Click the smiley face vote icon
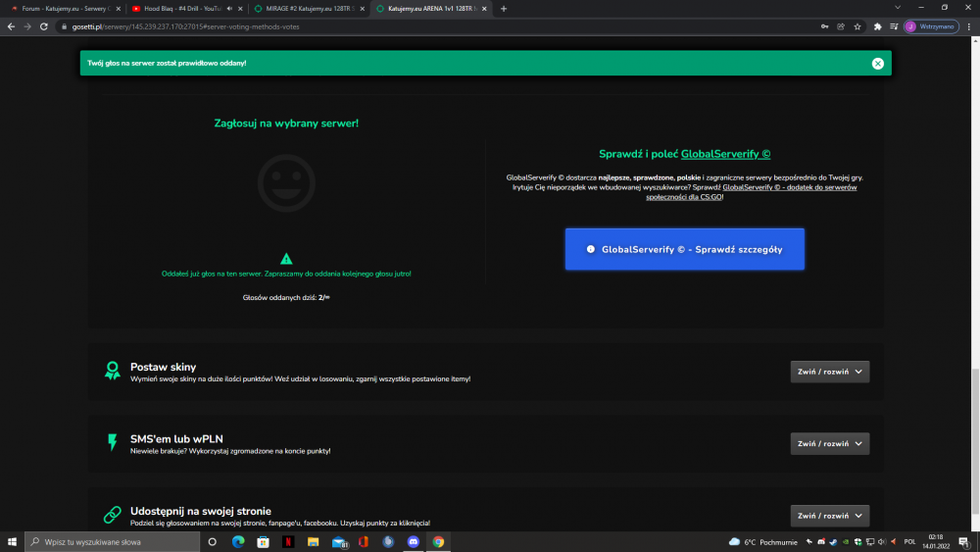 click(286, 183)
